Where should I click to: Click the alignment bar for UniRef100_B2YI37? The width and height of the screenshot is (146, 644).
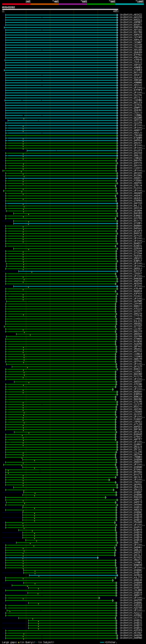coord(68,271)
